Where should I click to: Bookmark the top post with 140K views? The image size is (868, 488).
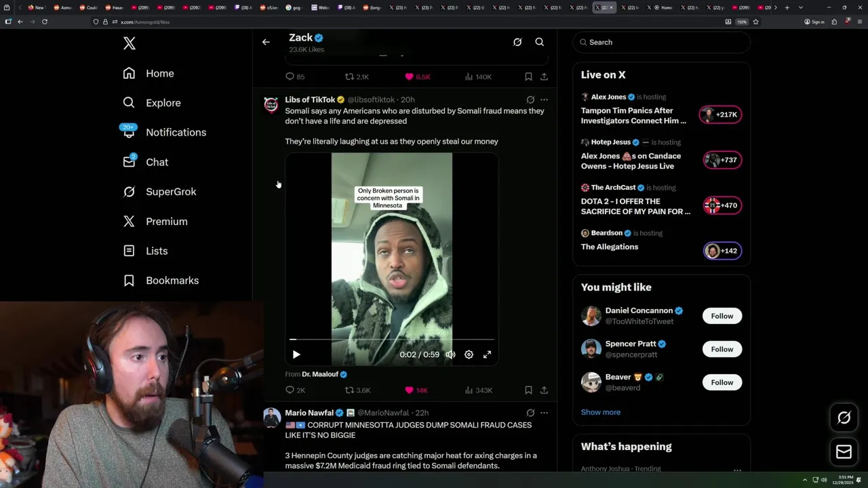[528, 77]
